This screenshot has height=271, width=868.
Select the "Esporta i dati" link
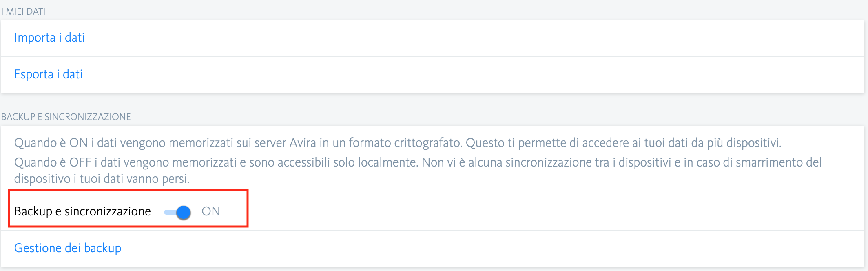[48, 74]
